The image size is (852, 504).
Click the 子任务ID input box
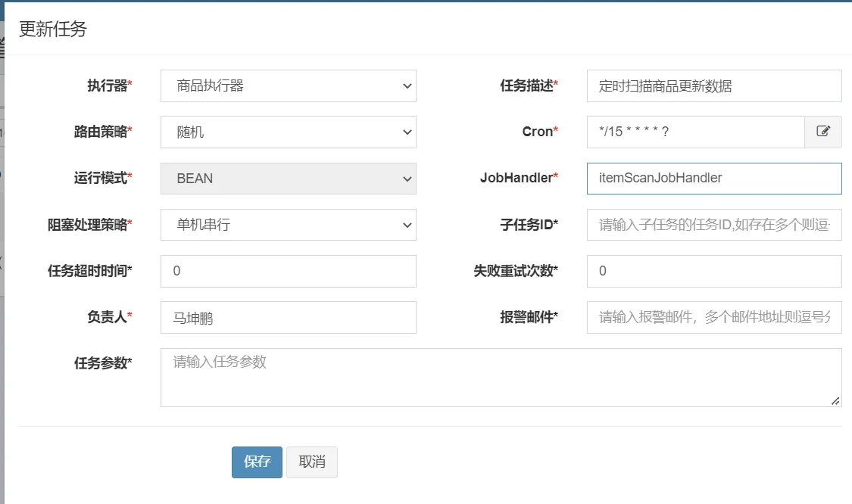[713, 225]
